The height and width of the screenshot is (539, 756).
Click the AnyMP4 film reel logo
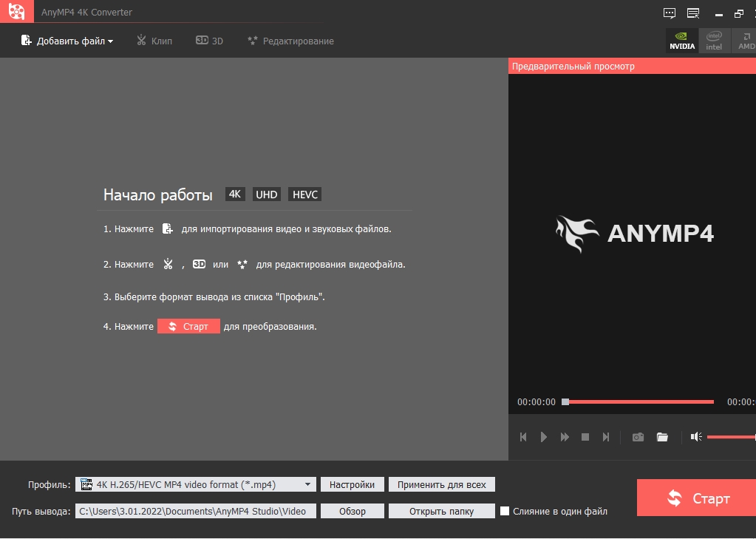[x=17, y=11]
